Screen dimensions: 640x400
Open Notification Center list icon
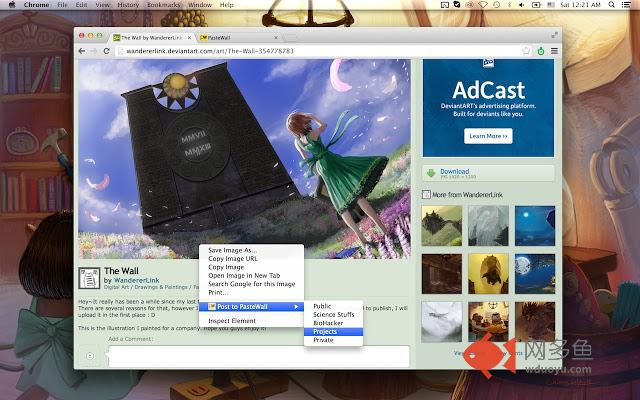(x=626, y=5)
